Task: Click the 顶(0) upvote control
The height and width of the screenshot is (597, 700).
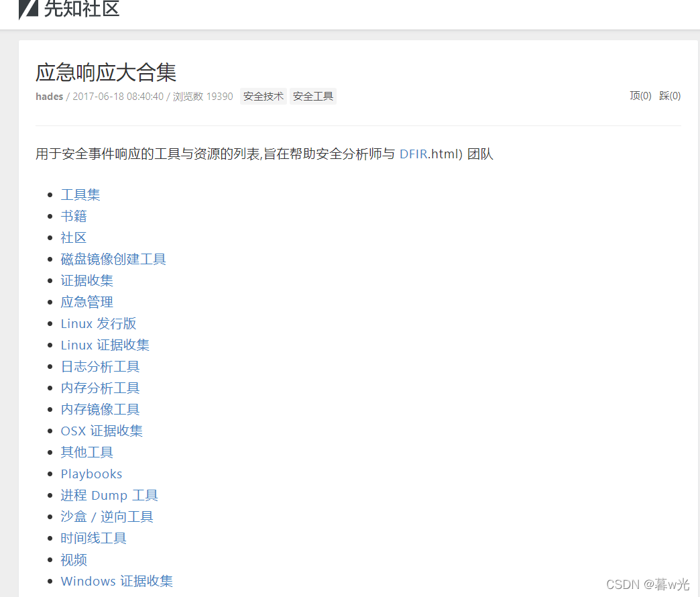Action: pos(640,96)
